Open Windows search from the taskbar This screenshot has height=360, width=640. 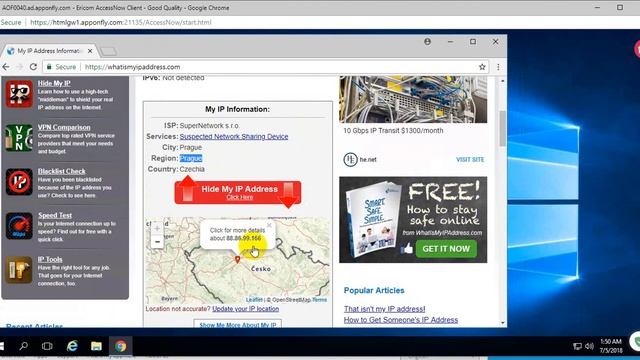point(24,346)
